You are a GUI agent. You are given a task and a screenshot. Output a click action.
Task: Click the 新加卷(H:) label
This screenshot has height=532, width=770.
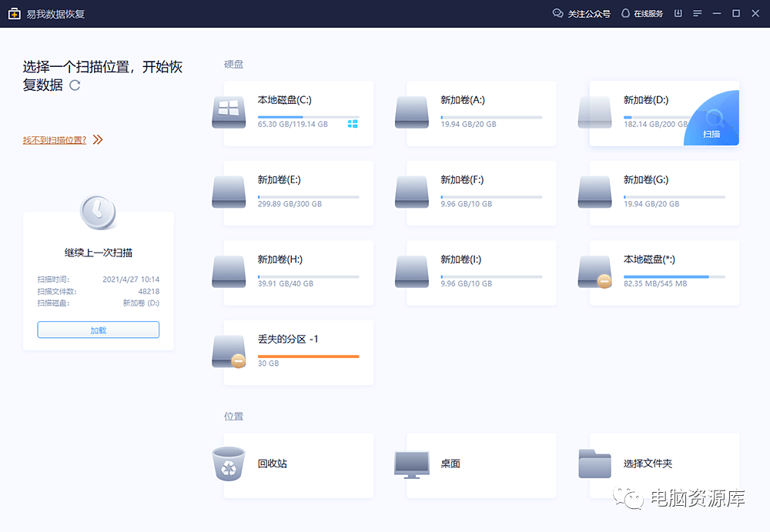(x=280, y=259)
